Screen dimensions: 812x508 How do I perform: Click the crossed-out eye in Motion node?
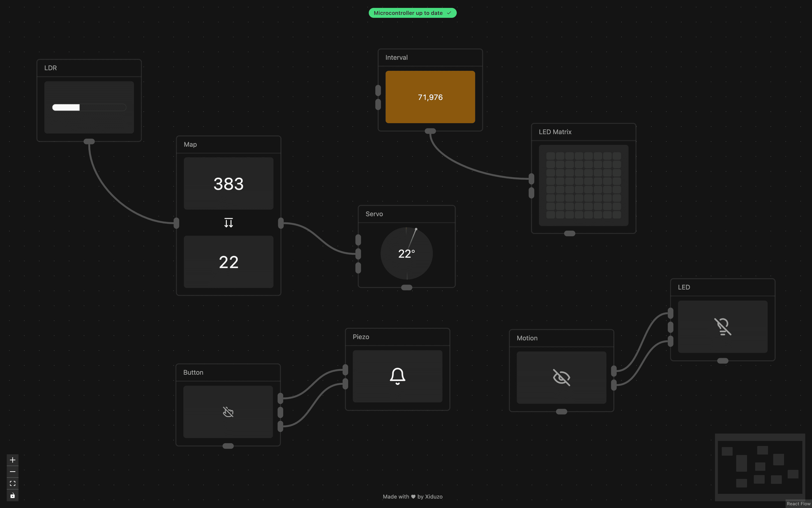561,377
